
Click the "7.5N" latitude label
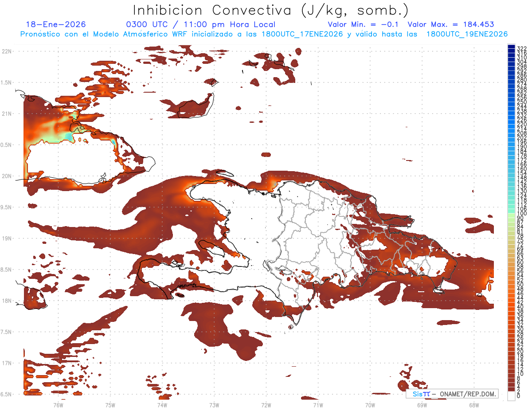coord(7,332)
